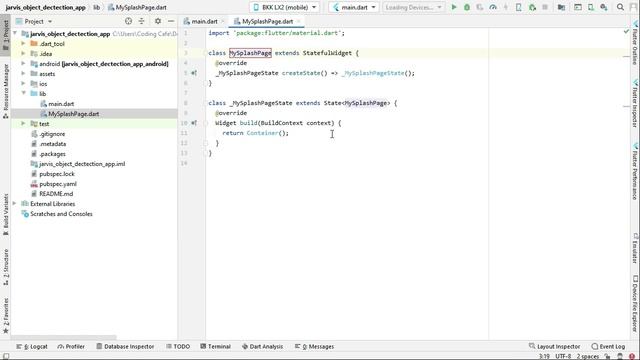Click the attach debugger to process icon
The image size is (640, 360).
point(532,7)
